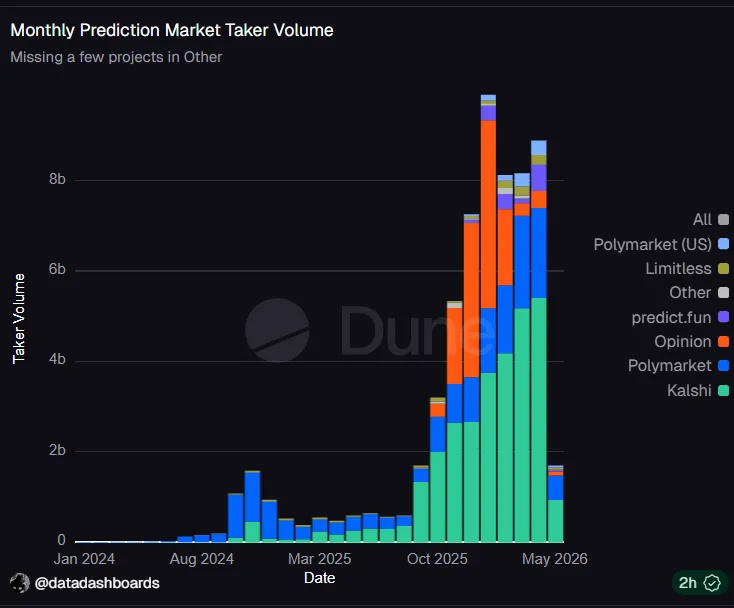Image resolution: width=734 pixels, height=608 pixels.
Task: Click the Kalshi green legend square
Action: coord(723,390)
